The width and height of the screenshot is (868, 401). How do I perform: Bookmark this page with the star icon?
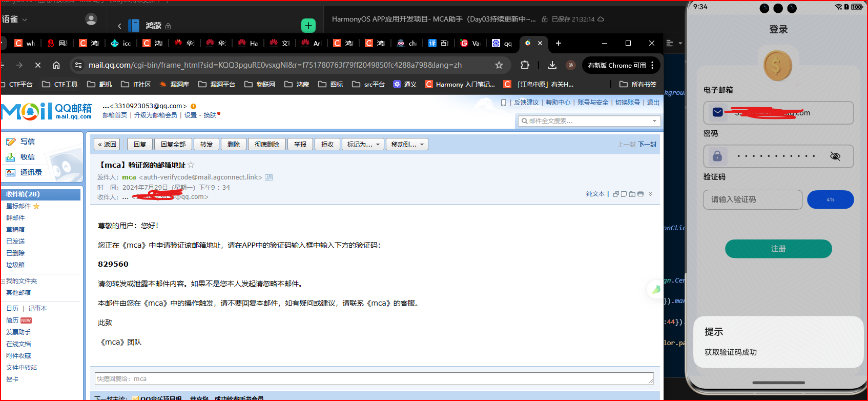click(x=499, y=65)
